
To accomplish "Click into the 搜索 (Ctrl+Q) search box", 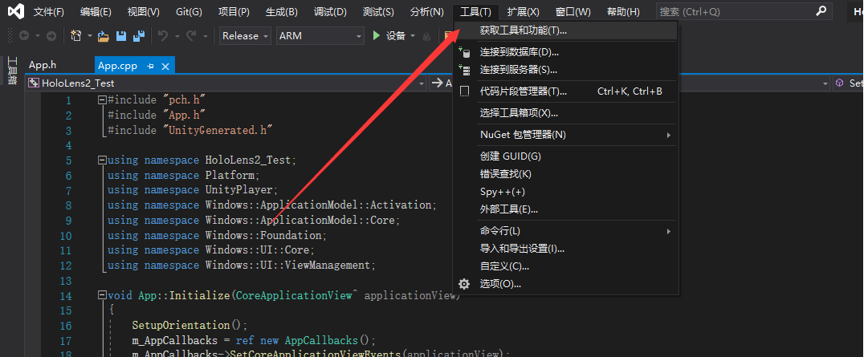I will pos(744,11).
